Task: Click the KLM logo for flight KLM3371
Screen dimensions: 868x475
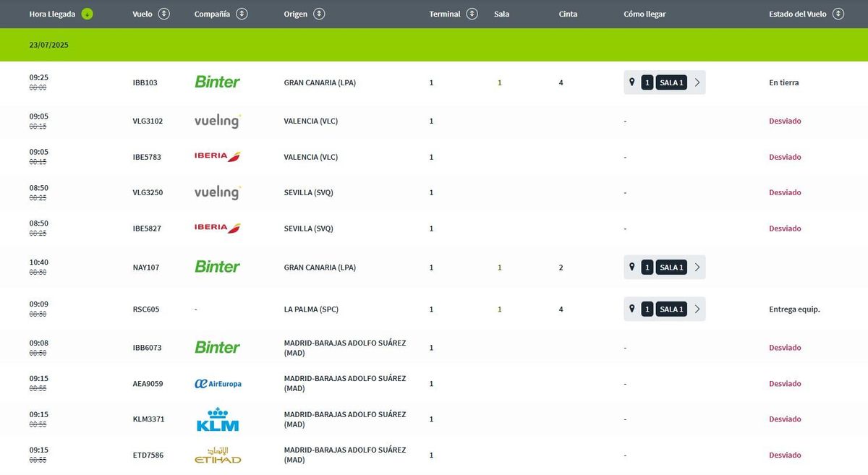Action: [x=218, y=419]
